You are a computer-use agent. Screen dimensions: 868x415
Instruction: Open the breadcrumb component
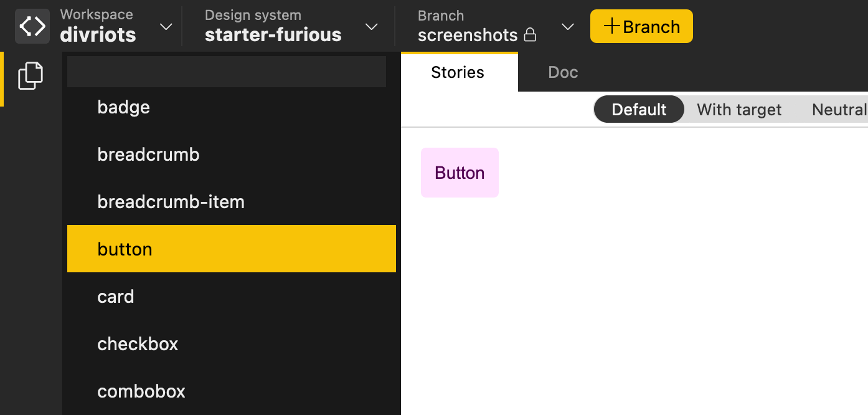(149, 155)
